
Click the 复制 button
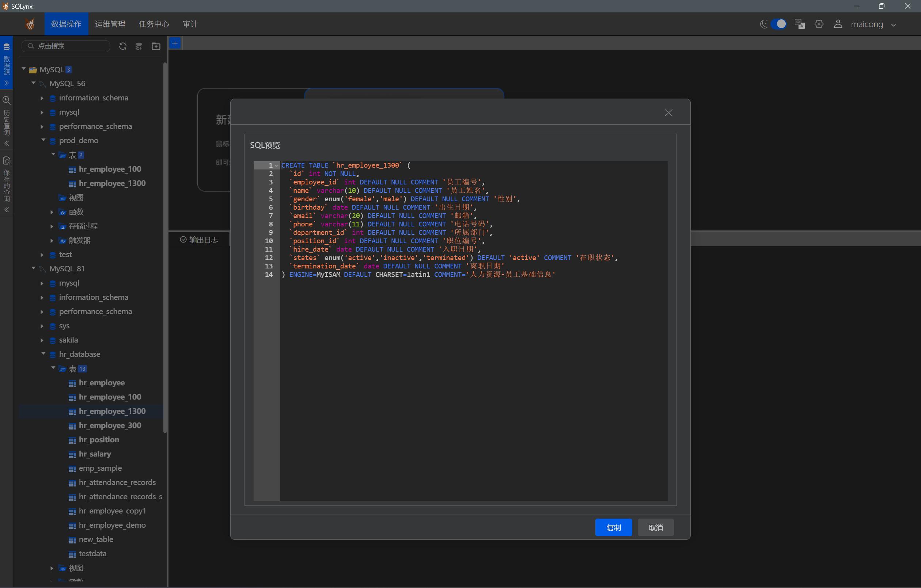[614, 528]
